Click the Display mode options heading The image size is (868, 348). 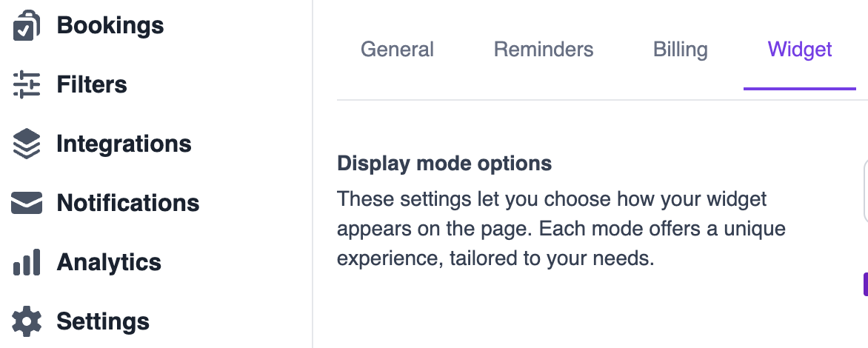click(444, 163)
